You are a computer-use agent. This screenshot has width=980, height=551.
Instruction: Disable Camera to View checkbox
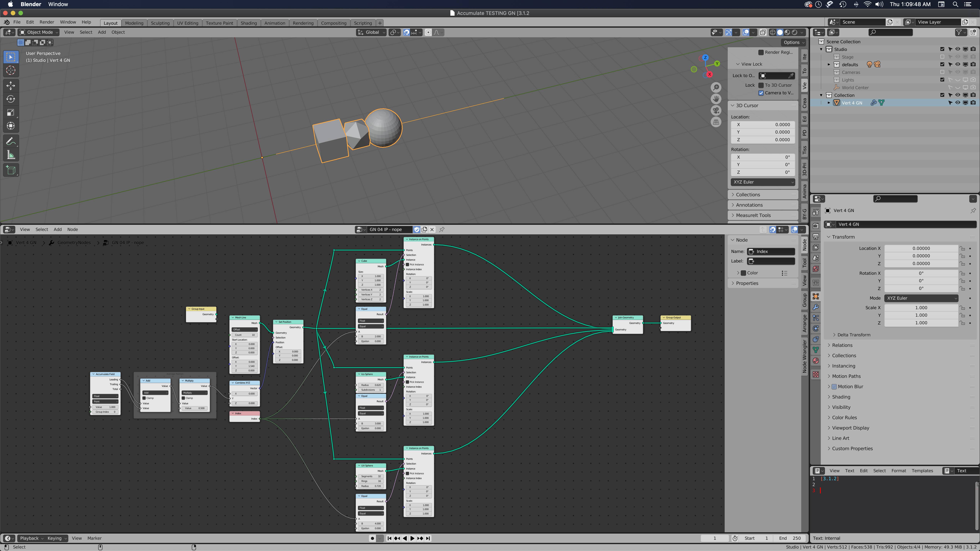tap(761, 93)
